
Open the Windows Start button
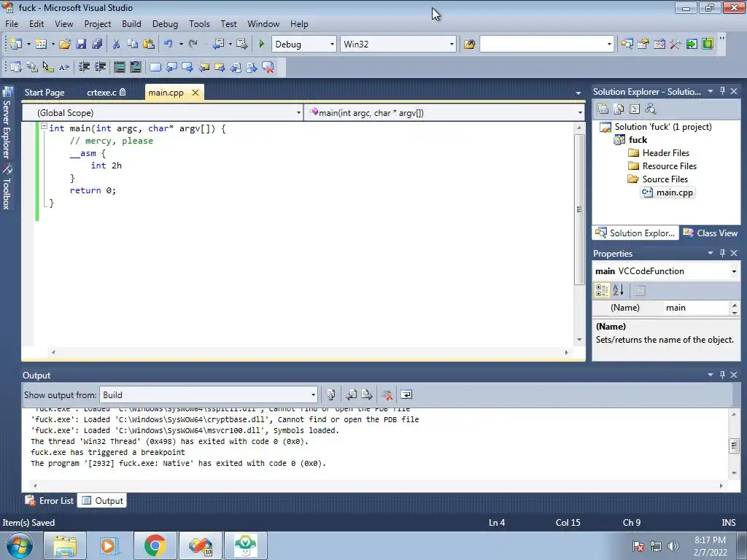20,545
